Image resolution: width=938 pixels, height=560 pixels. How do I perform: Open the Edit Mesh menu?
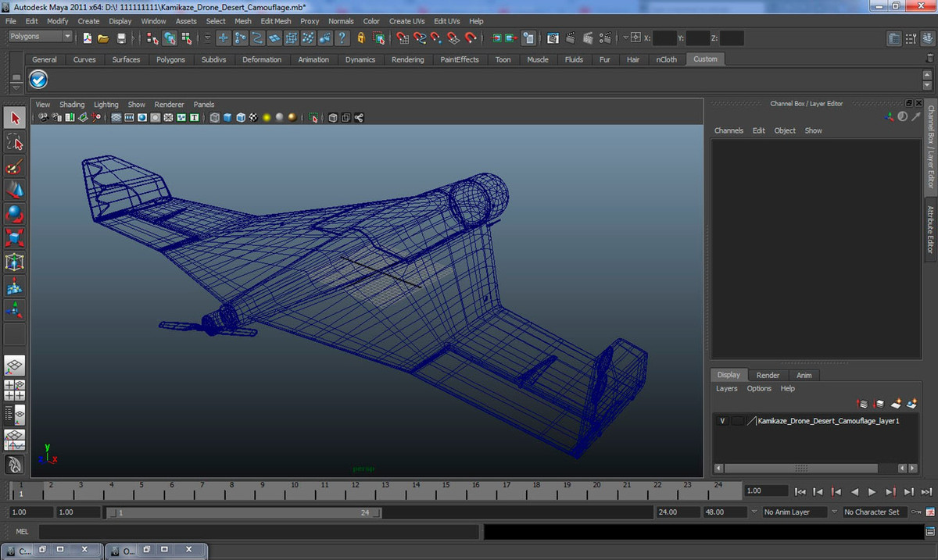(275, 21)
